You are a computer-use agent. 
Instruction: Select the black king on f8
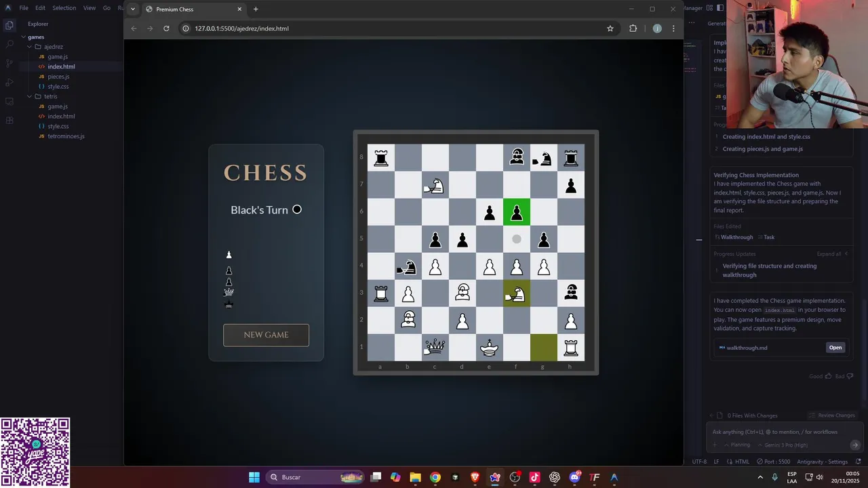coord(517,157)
